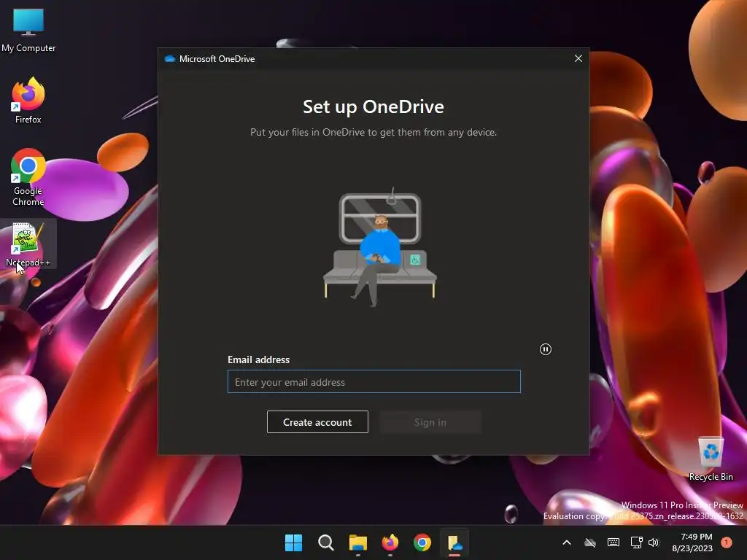Open Chrome from the taskbar

422,542
